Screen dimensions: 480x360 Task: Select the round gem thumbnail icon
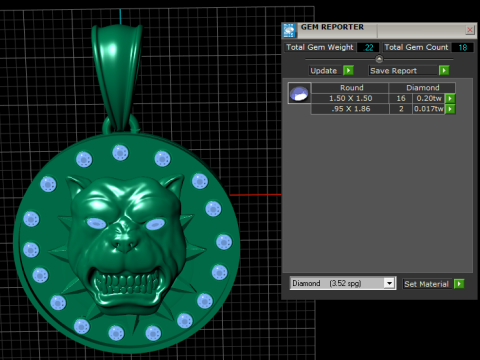pos(299,93)
